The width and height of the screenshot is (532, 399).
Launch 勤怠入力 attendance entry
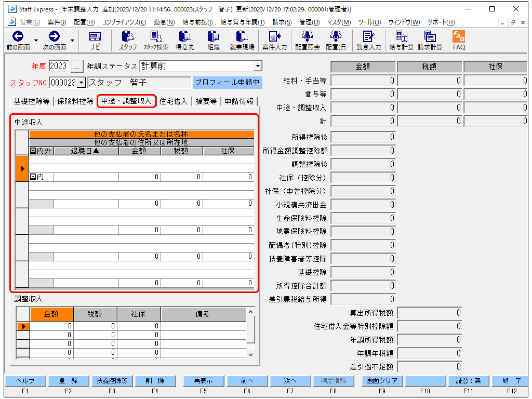[369, 40]
